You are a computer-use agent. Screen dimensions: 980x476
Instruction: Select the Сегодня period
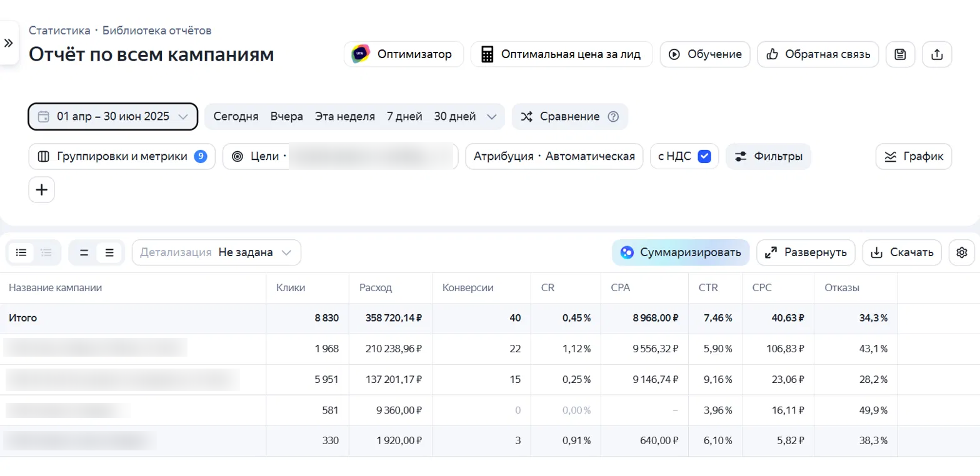point(236,116)
